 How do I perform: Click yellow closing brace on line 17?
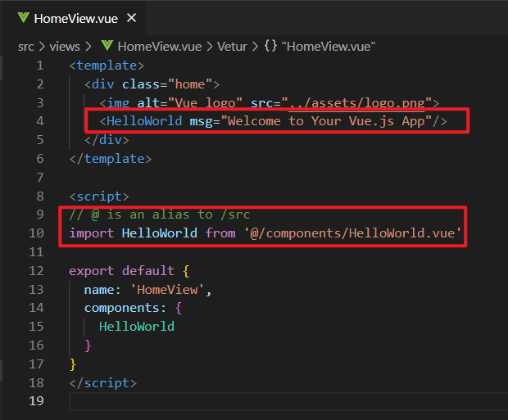tap(73, 364)
